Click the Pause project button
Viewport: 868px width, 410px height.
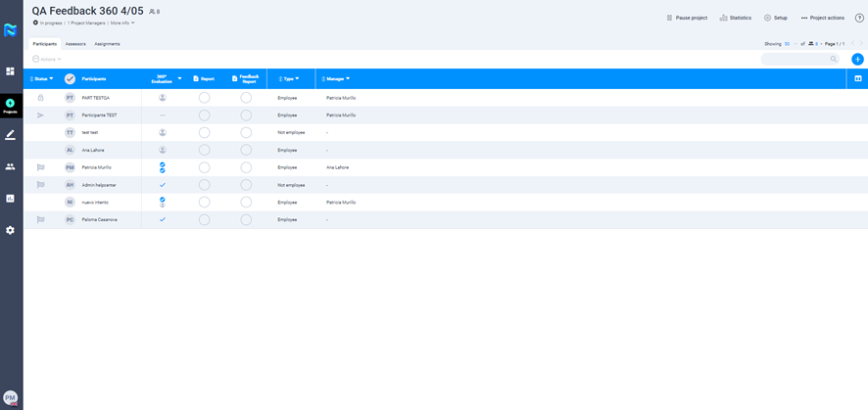tap(687, 18)
